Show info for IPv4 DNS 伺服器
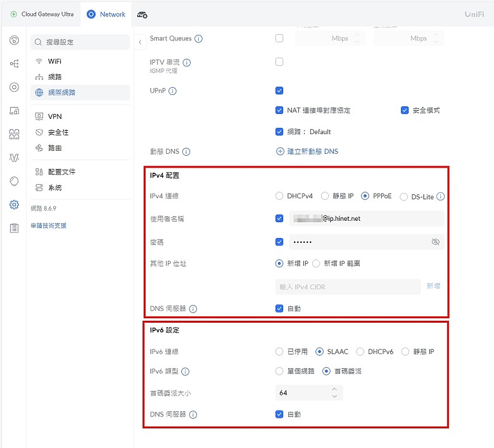 coord(193,309)
